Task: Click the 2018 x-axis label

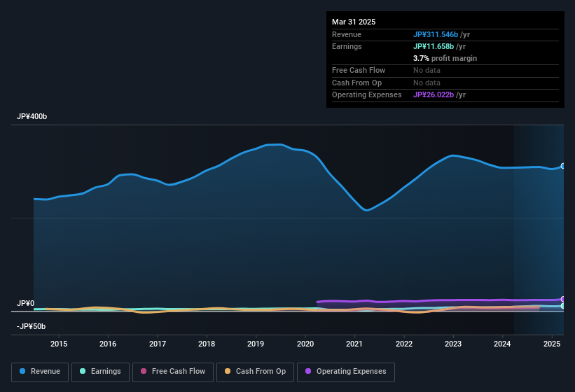Action: point(207,344)
